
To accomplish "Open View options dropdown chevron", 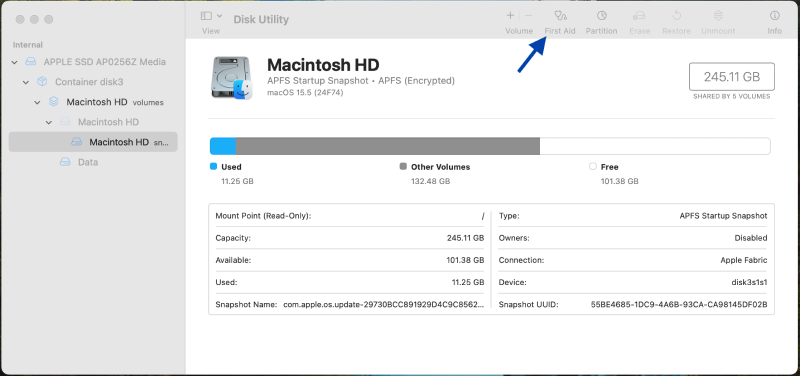I will click(x=219, y=16).
